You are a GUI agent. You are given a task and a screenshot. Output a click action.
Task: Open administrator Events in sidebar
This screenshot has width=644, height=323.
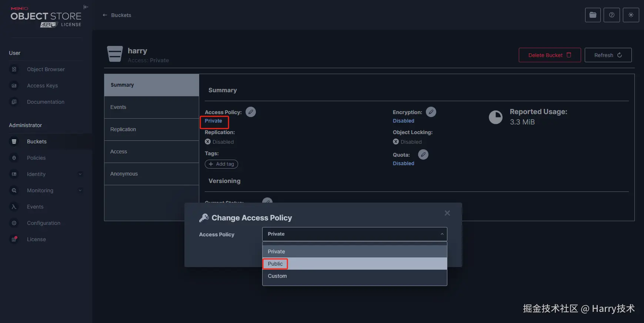click(35, 207)
